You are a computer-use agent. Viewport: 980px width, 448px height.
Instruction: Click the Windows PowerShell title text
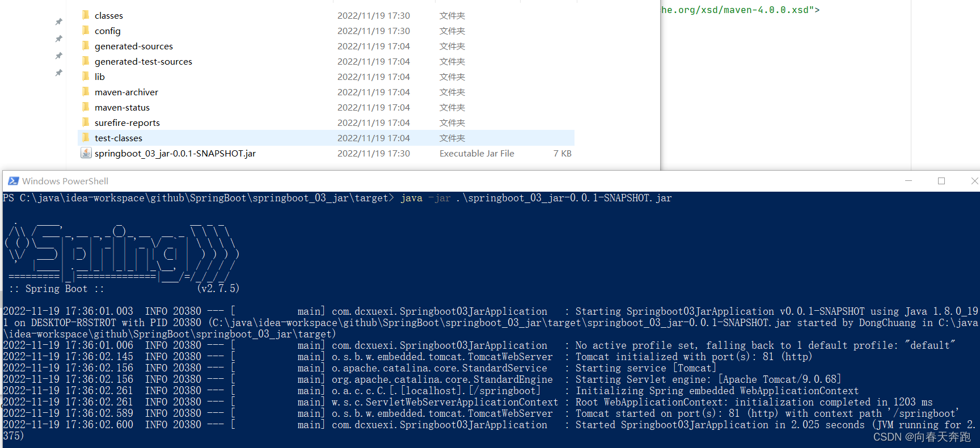pyautogui.click(x=65, y=181)
